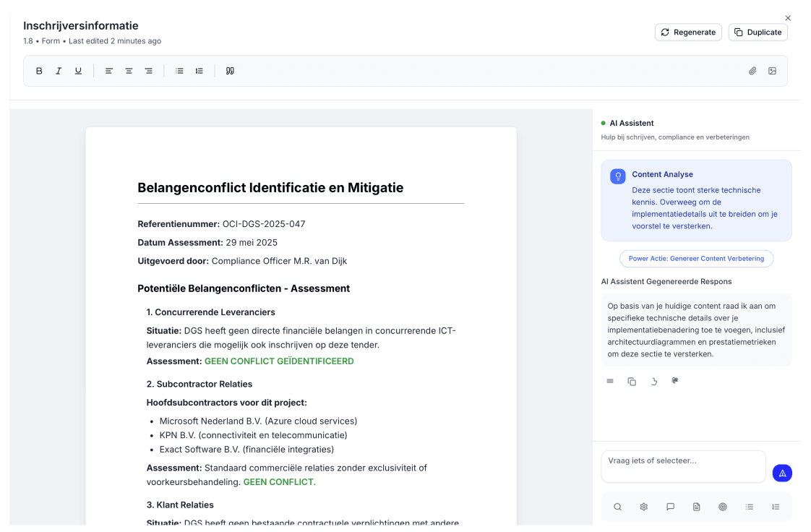
Task: Insert bulleted list from top editor toolbar
Action: coord(179,71)
